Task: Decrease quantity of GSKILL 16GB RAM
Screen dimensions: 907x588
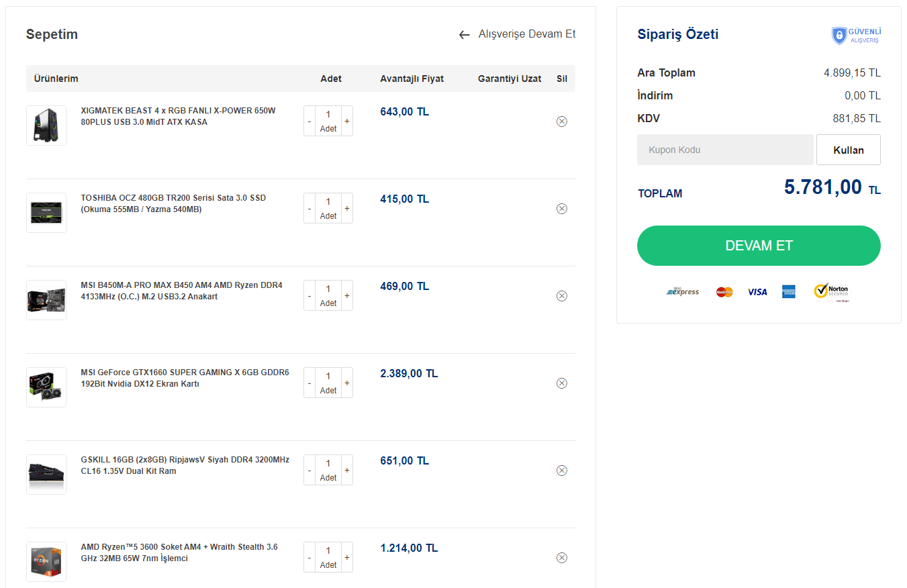Action: tap(309, 471)
